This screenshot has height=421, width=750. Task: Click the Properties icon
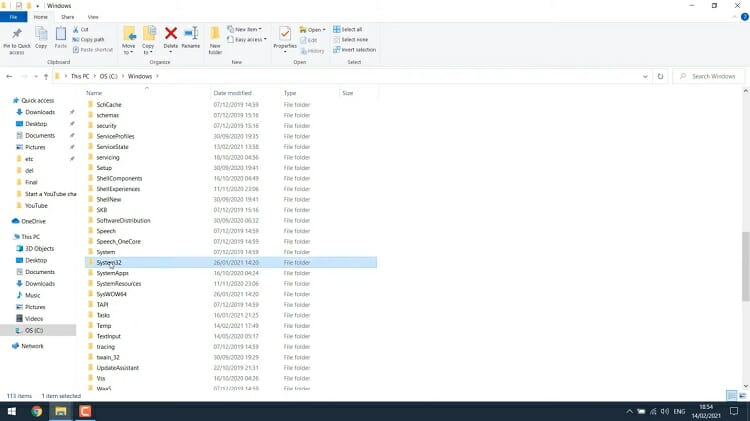pyautogui.click(x=285, y=33)
